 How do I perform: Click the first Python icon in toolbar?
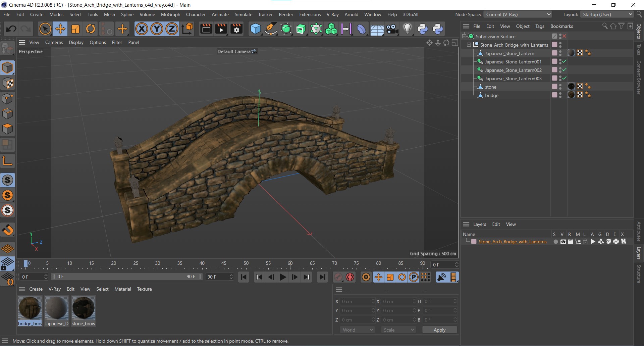pos(423,29)
